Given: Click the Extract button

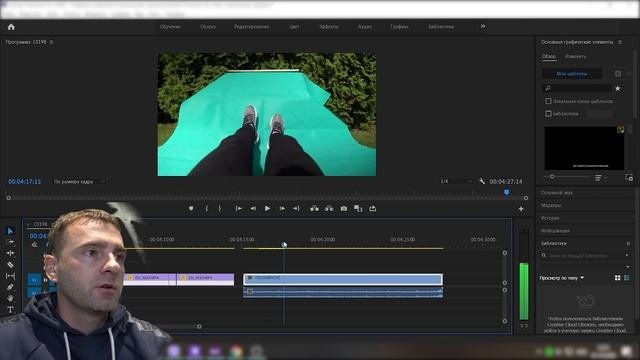Looking at the screenshot, I should point(329,209).
